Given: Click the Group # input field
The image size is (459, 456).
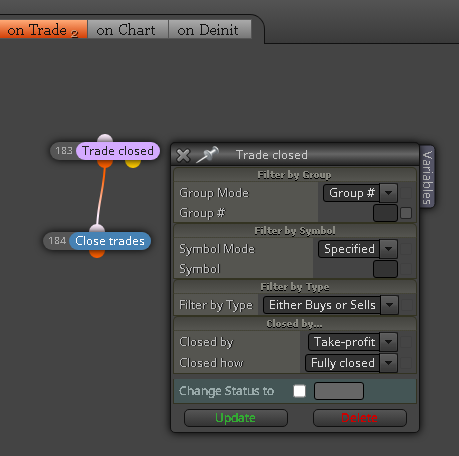Looking at the screenshot, I should click(x=385, y=213).
